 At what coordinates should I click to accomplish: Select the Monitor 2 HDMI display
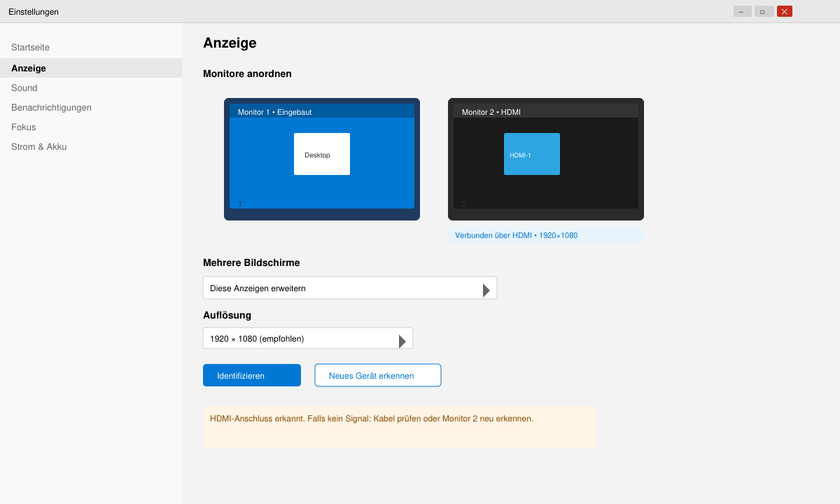546,159
